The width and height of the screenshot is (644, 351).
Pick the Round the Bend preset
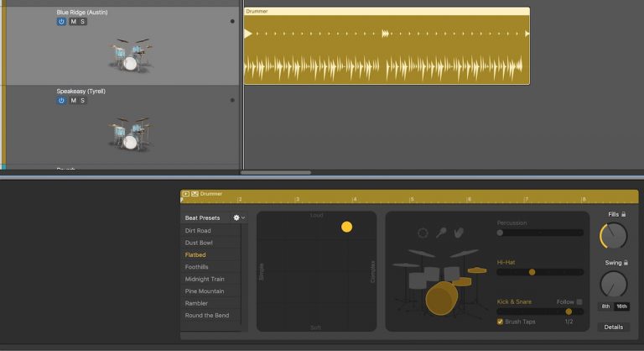[x=207, y=315]
